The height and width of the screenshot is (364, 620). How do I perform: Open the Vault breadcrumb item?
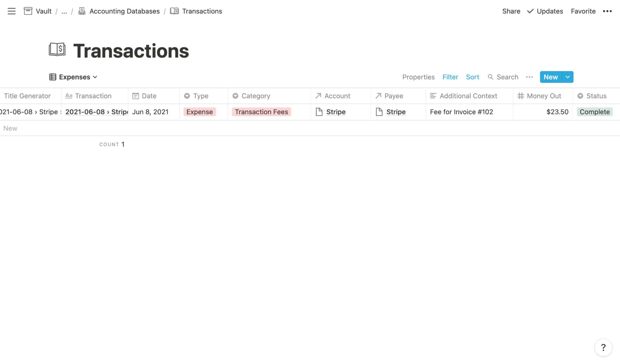[43, 11]
